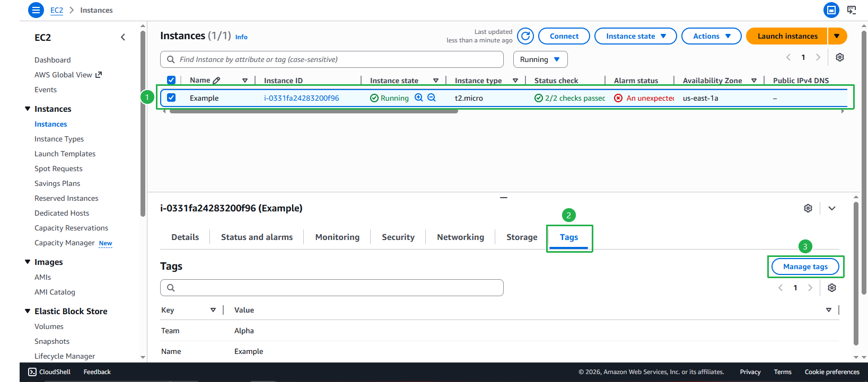Click the Manage tags button

click(x=805, y=266)
